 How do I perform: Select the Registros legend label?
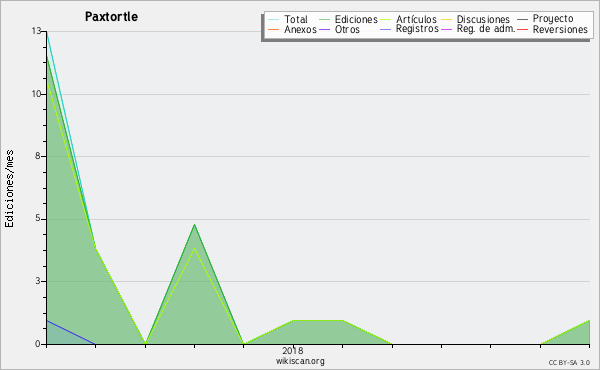[x=417, y=29]
